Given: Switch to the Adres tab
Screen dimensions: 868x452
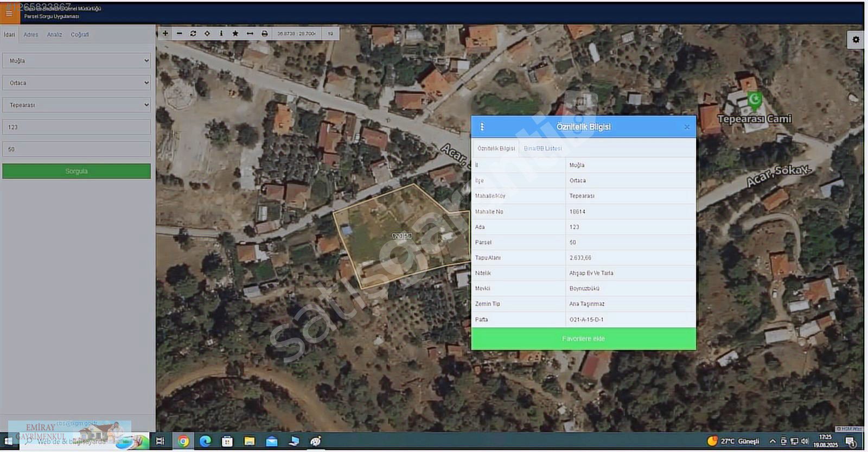Looking at the screenshot, I should (31, 35).
